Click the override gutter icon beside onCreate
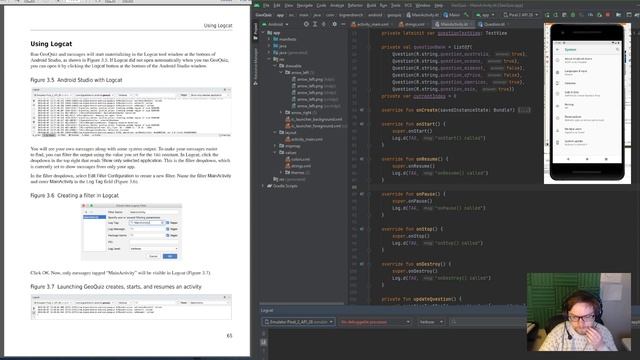This screenshot has height=360, width=640. point(362,110)
